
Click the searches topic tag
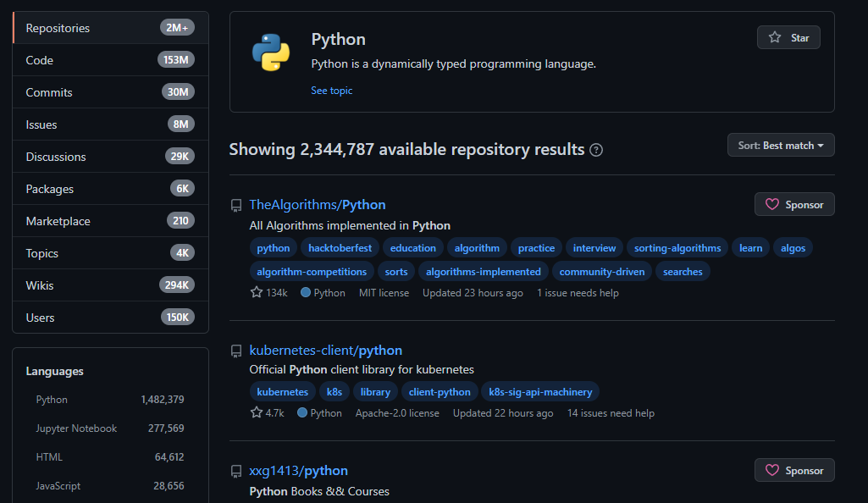(x=683, y=272)
